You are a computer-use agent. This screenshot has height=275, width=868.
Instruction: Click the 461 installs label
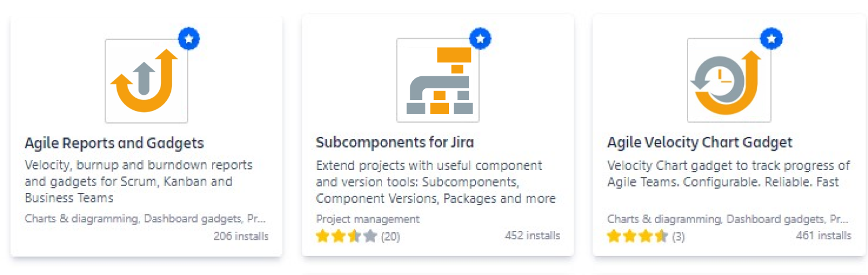click(823, 236)
